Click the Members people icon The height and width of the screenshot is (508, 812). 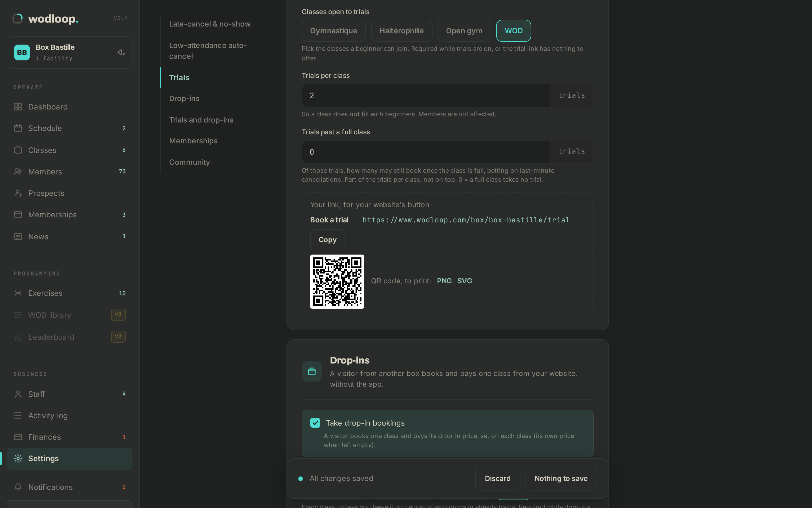18,172
